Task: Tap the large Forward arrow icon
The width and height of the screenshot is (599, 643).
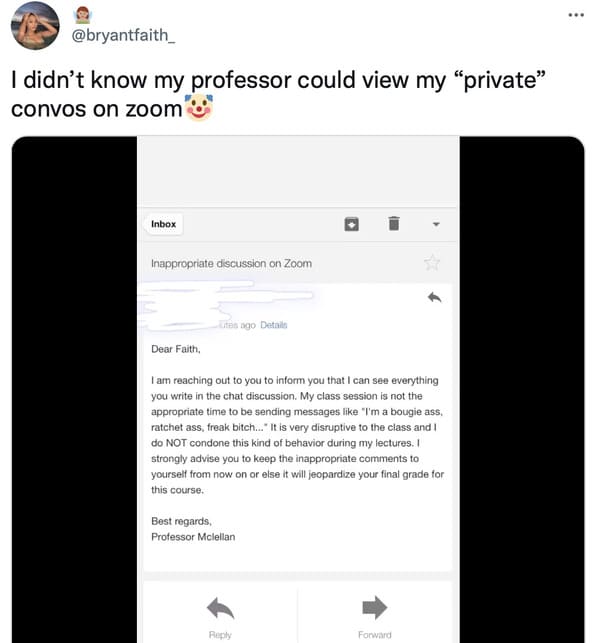Action: (x=374, y=607)
